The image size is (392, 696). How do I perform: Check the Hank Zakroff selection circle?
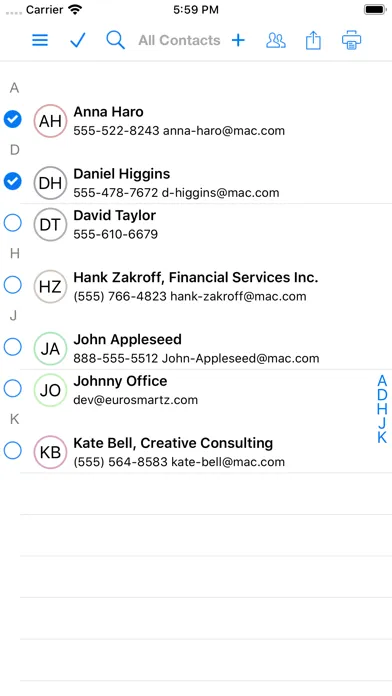[12, 285]
